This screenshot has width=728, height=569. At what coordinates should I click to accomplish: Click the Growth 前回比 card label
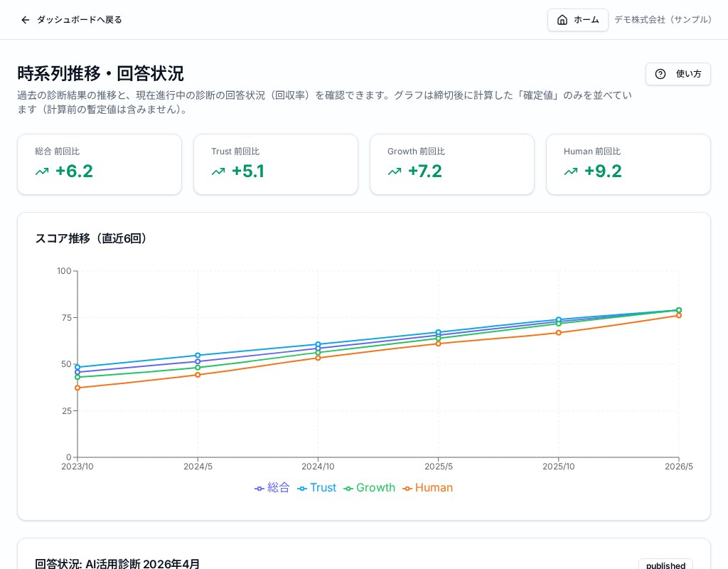(417, 151)
